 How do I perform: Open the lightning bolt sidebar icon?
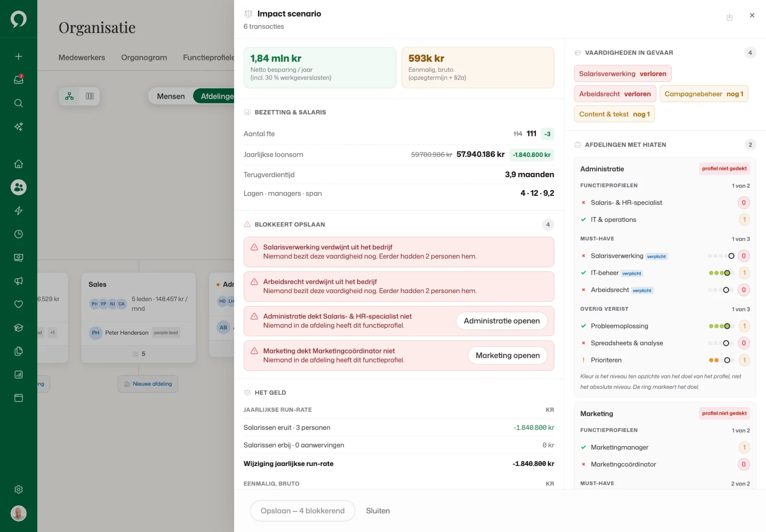tap(19, 211)
